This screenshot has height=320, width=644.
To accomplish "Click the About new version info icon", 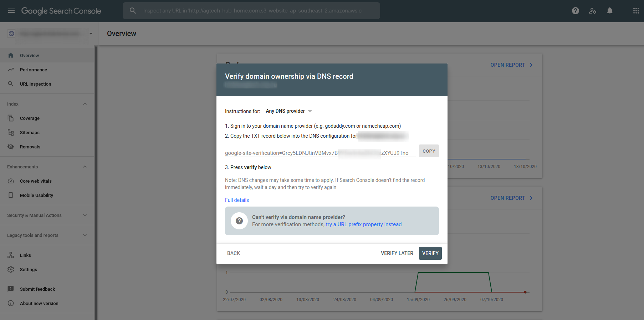I will [x=11, y=303].
